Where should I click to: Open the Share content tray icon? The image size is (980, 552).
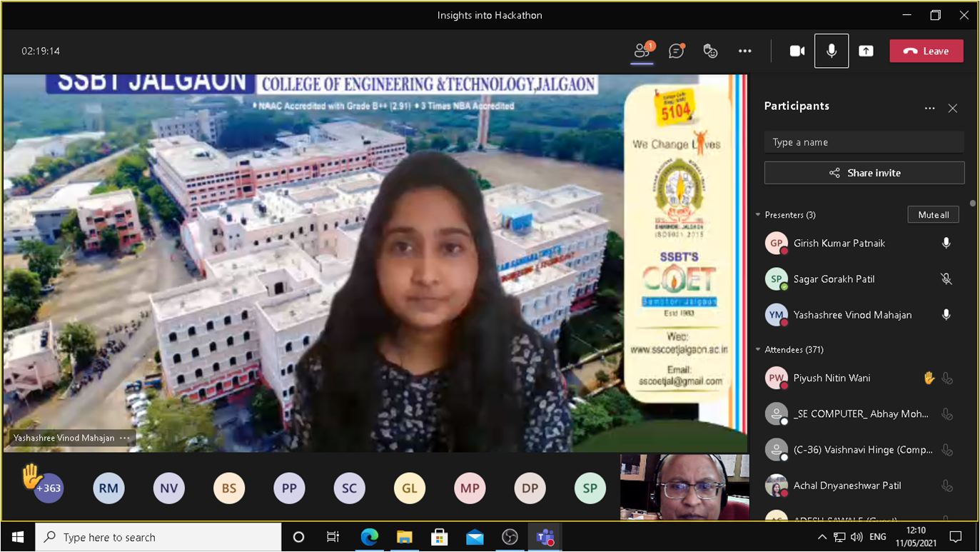[866, 51]
